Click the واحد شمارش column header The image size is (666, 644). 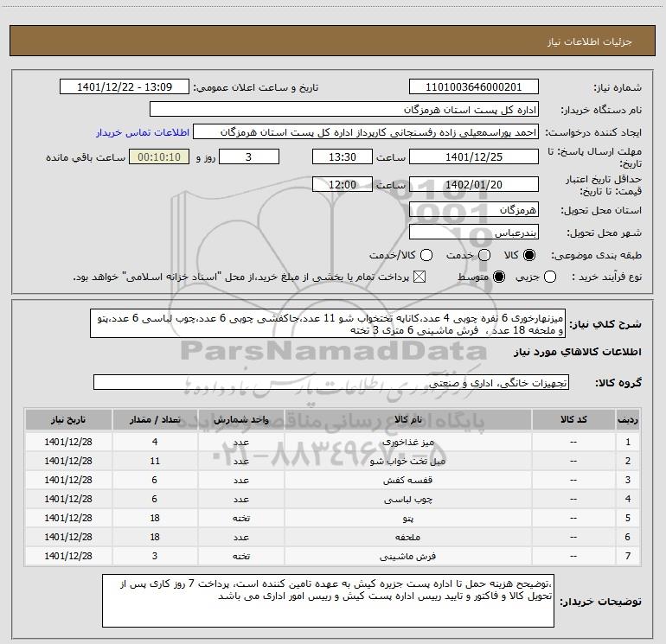(x=240, y=420)
